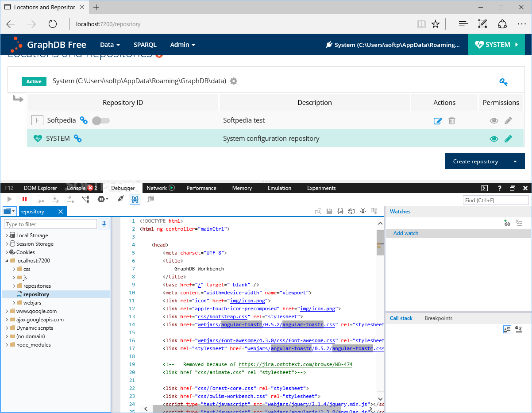The width and height of the screenshot is (532, 413).
Task: Open the Data menu in GraphDB navbar
Action: tap(110, 45)
